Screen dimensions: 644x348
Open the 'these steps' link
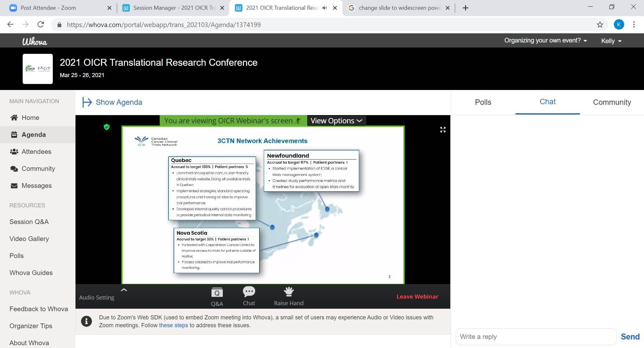click(173, 325)
